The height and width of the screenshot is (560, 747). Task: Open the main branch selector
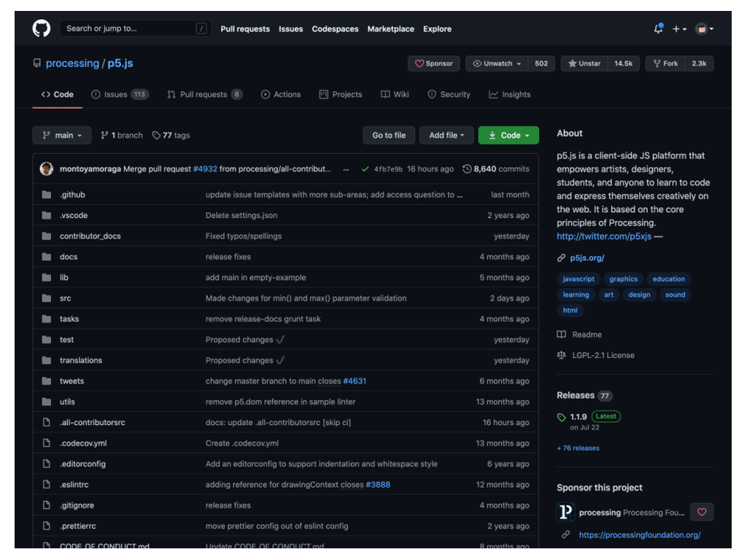pos(61,135)
